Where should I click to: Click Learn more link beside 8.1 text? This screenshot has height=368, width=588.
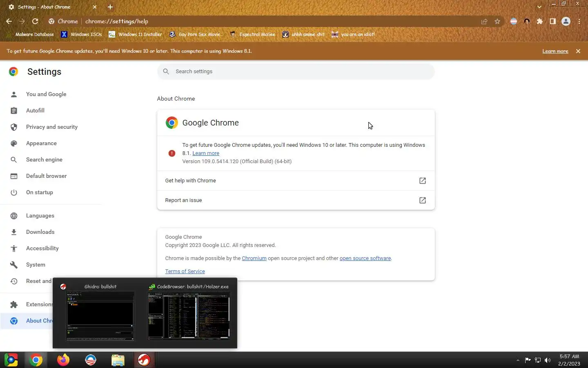[x=206, y=153]
